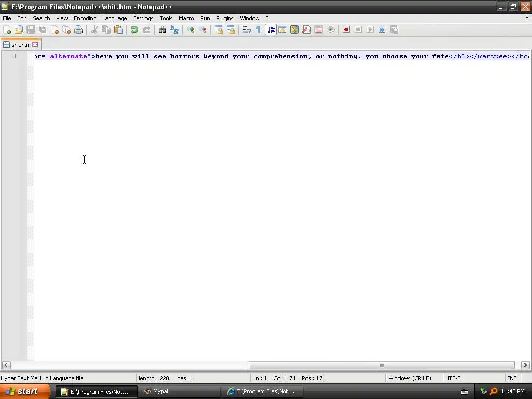Click the stop recording macro icon
The width and height of the screenshot is (532, 399).
tap(358, 30)
